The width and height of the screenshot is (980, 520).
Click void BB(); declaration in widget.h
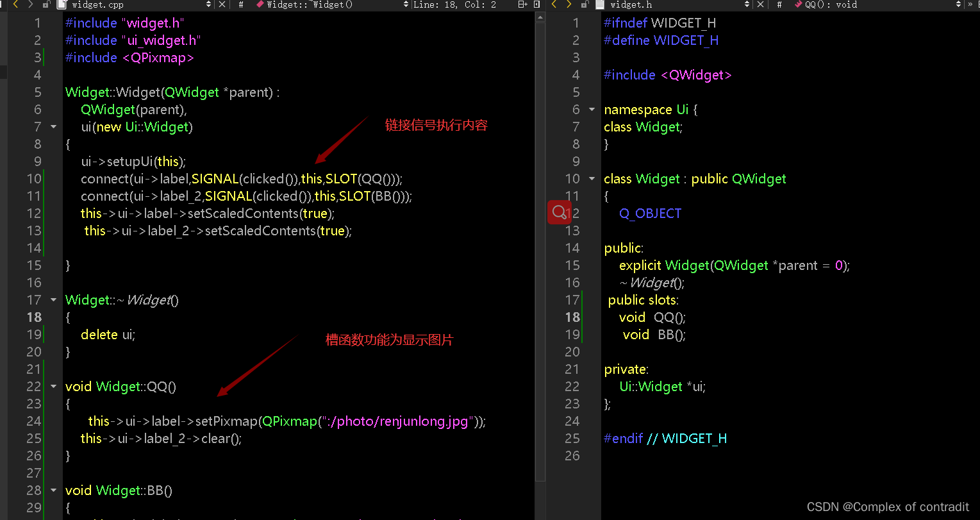[654, 334]
